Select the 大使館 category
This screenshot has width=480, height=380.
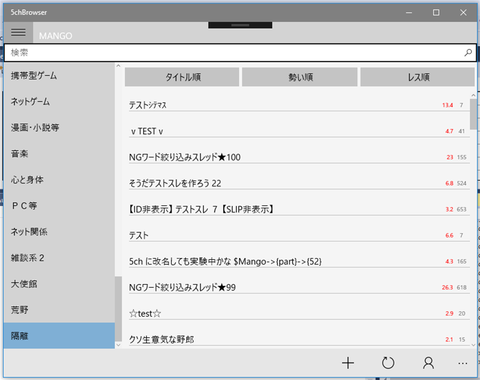[59, 284]
